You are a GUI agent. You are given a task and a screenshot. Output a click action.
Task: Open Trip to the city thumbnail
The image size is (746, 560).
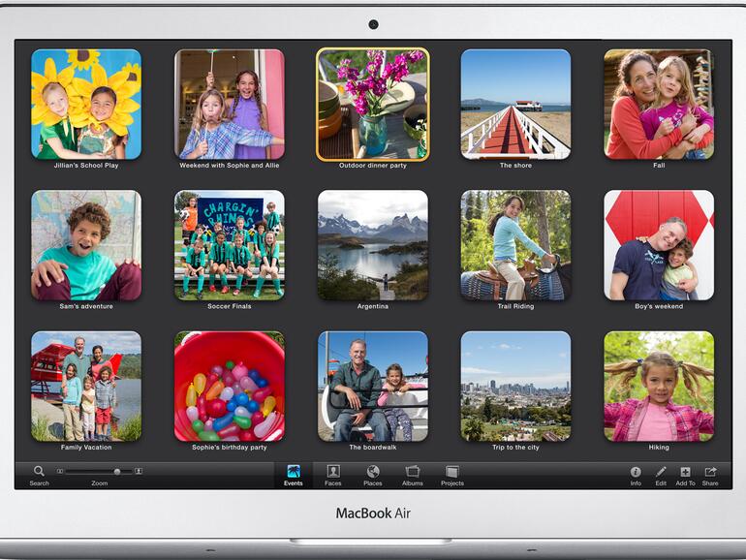coord(515,387)
